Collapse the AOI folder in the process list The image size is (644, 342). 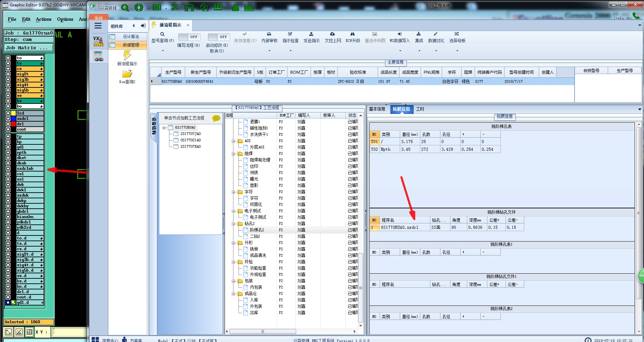(x=233, y=141)
